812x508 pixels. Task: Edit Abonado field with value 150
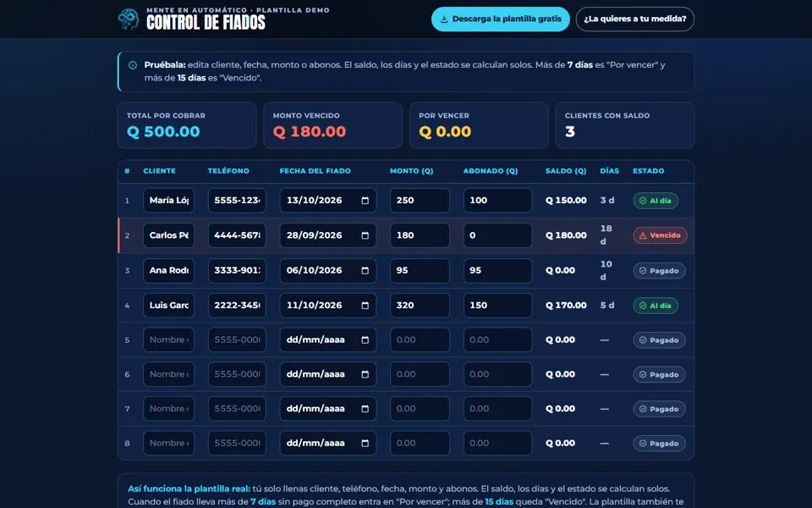(497, 306)
